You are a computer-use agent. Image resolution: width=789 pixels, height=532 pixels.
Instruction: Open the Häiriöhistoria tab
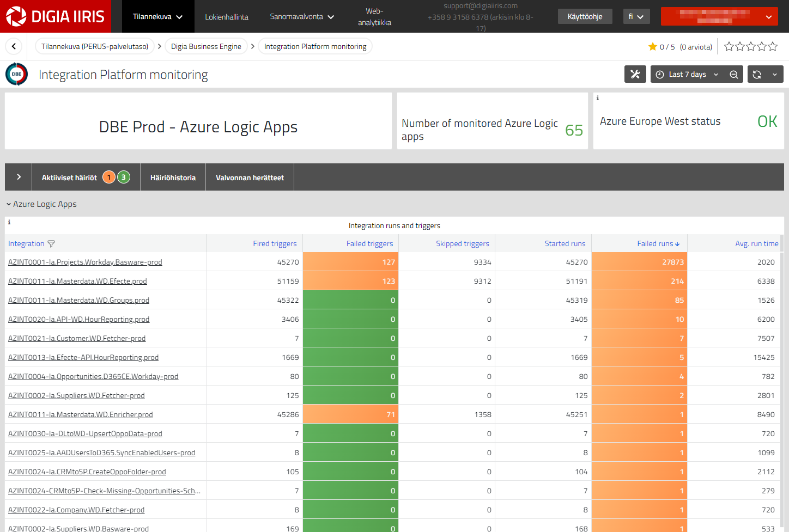point(173,178)
